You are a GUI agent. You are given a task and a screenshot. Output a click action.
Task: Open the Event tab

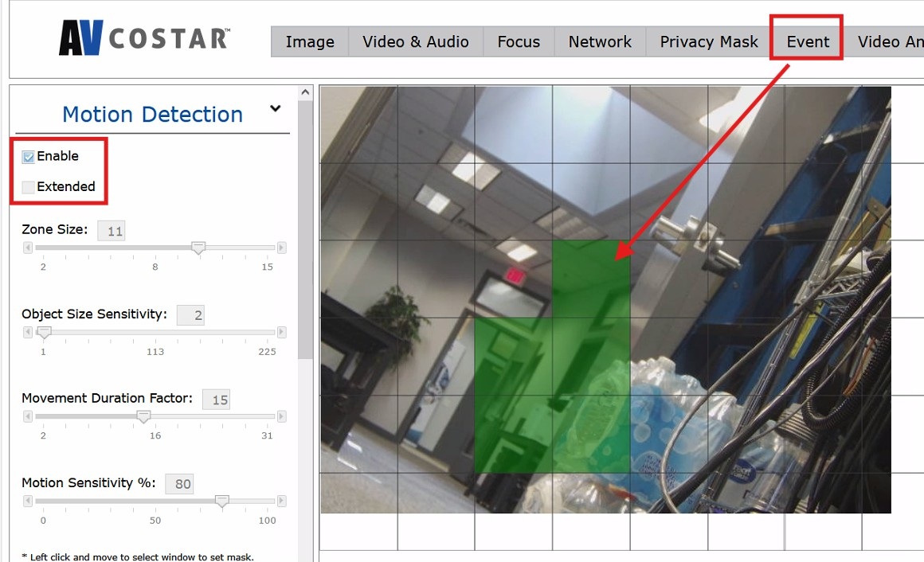808,41
